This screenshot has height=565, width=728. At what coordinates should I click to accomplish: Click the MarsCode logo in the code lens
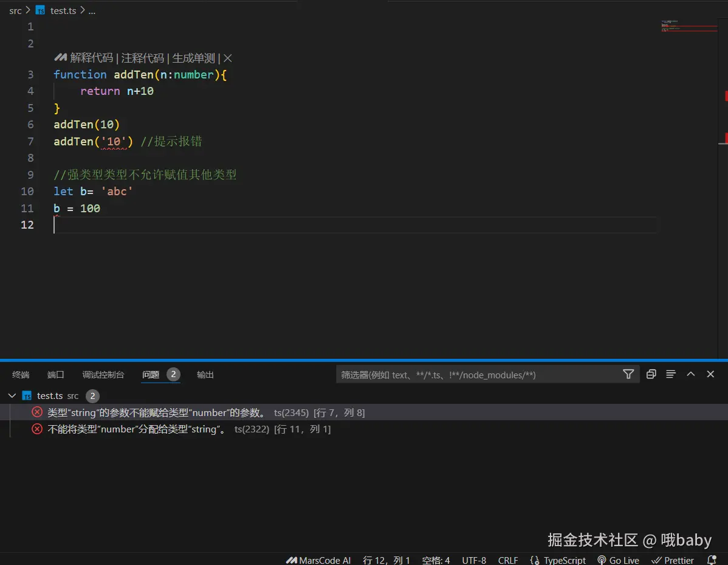tap(60, 58)
